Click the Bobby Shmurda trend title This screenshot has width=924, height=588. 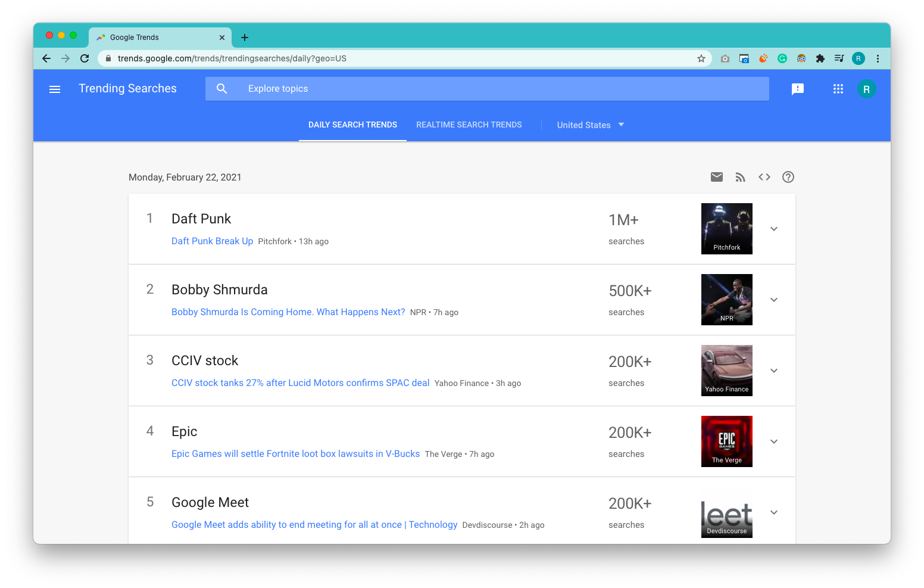point(220,290)
